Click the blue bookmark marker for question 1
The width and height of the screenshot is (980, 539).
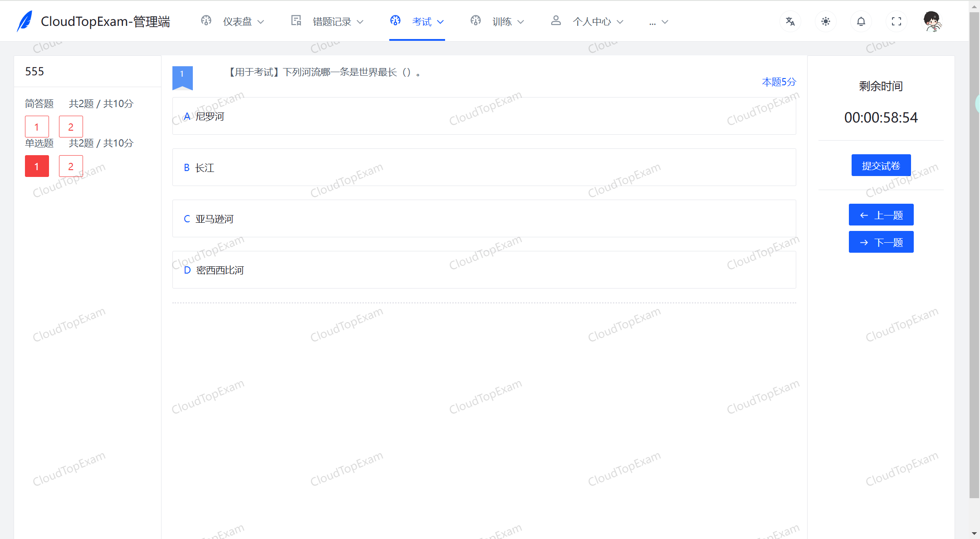182,77
